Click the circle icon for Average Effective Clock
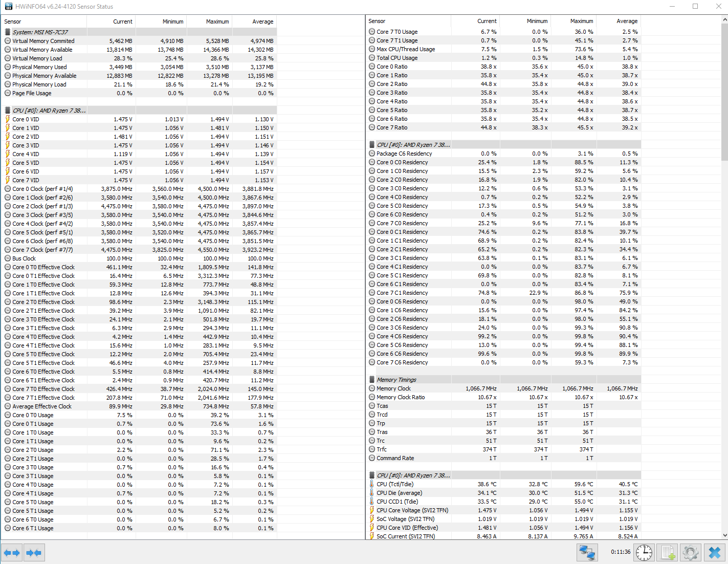 [8, 406]
